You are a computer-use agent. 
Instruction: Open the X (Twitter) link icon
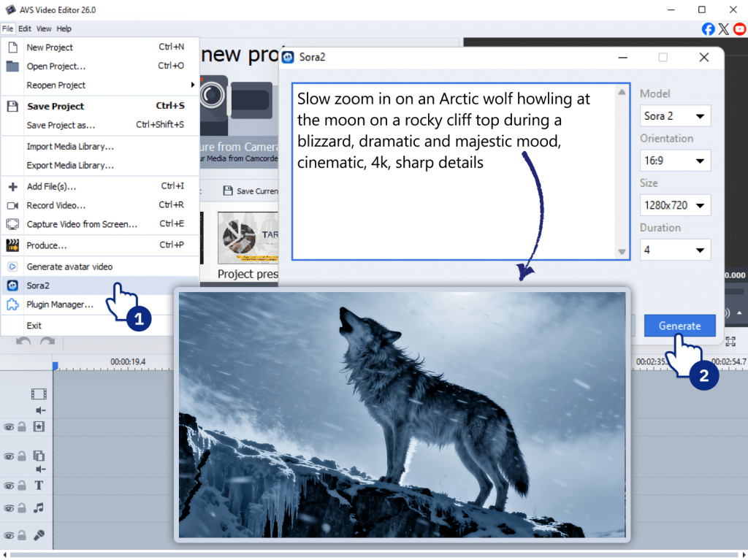724,29
